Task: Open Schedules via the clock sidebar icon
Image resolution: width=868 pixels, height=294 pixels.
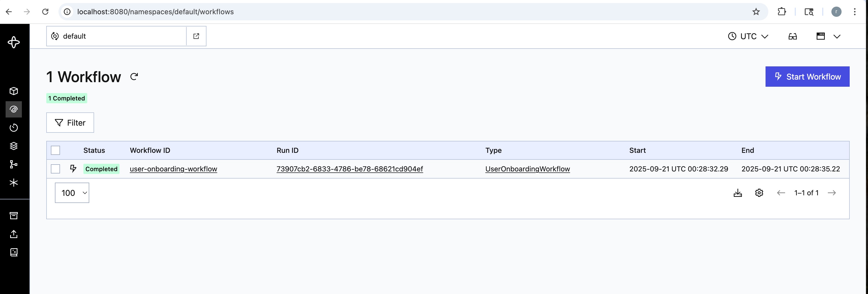Action: point(14,127)
